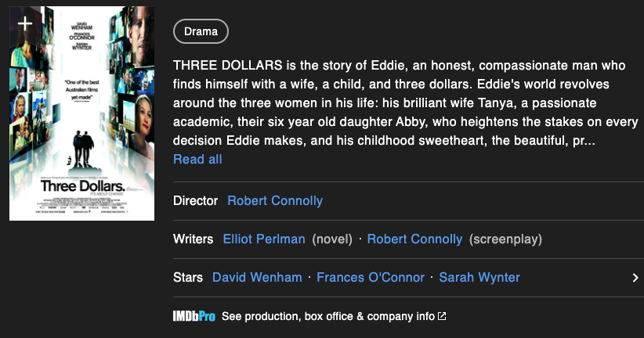Viewport: 644px width, 338px height.
Task: Open David Wenham's profile
Action: 257,277
